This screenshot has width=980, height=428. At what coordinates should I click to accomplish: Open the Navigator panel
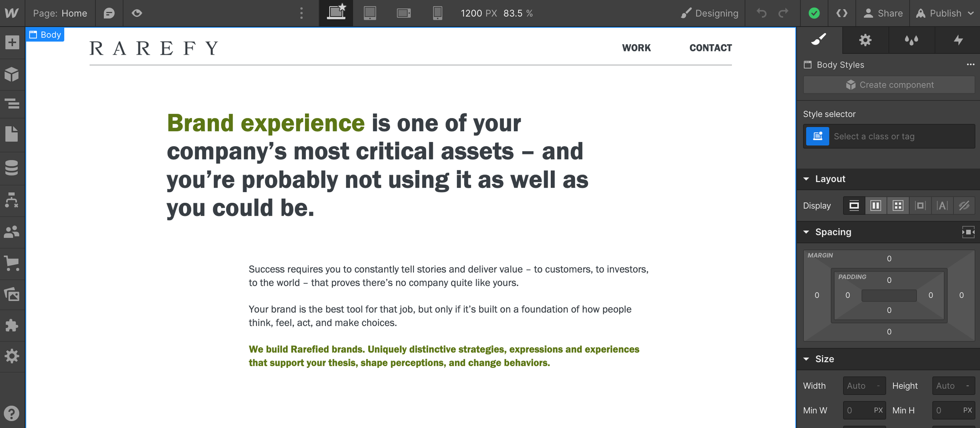click(x=12, y=104)
